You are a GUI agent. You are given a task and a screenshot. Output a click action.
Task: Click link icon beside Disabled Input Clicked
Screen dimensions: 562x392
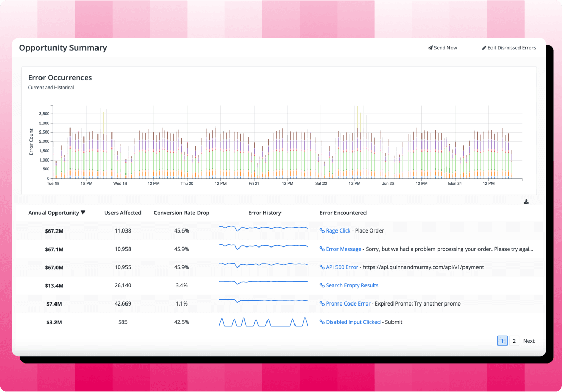coord(322,322)
